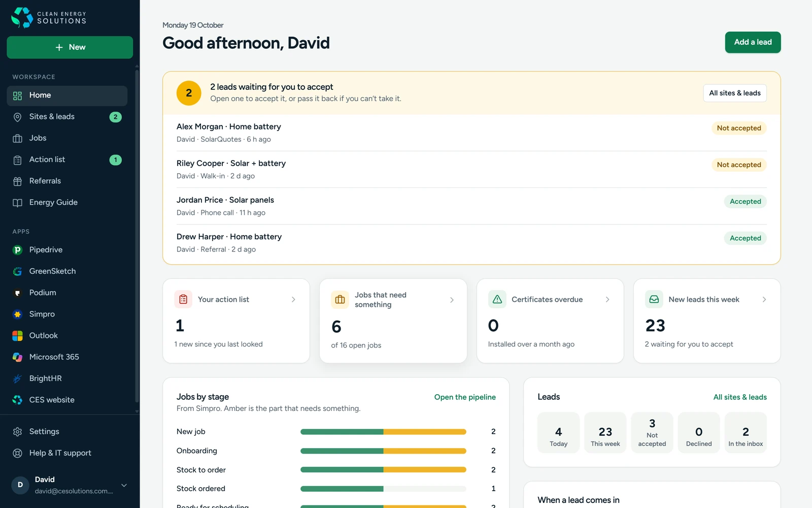Click the green New button
The width and height of the screenshot is (812, 508).
click(70, 47)
